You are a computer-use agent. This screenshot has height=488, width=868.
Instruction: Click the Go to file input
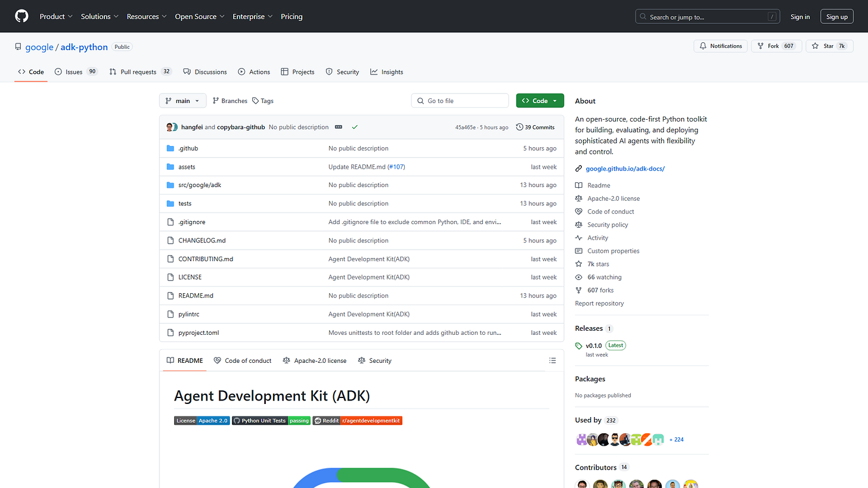click(460, 101)
